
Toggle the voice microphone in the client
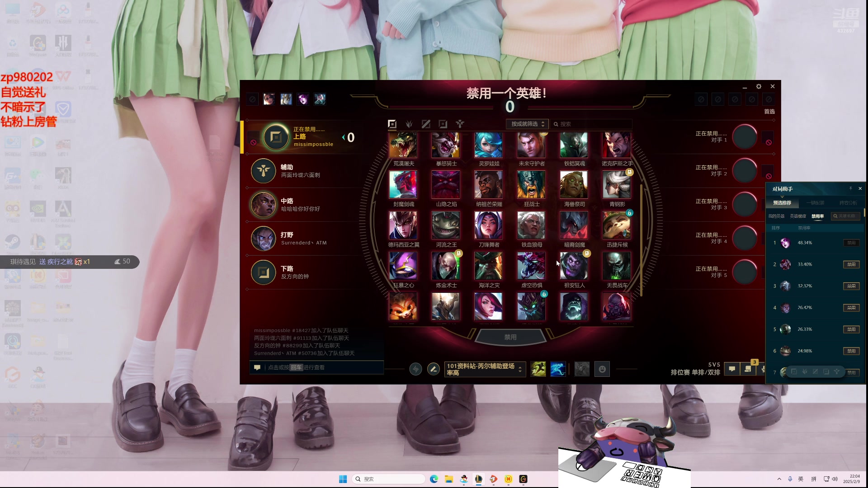tap(763, 369)
